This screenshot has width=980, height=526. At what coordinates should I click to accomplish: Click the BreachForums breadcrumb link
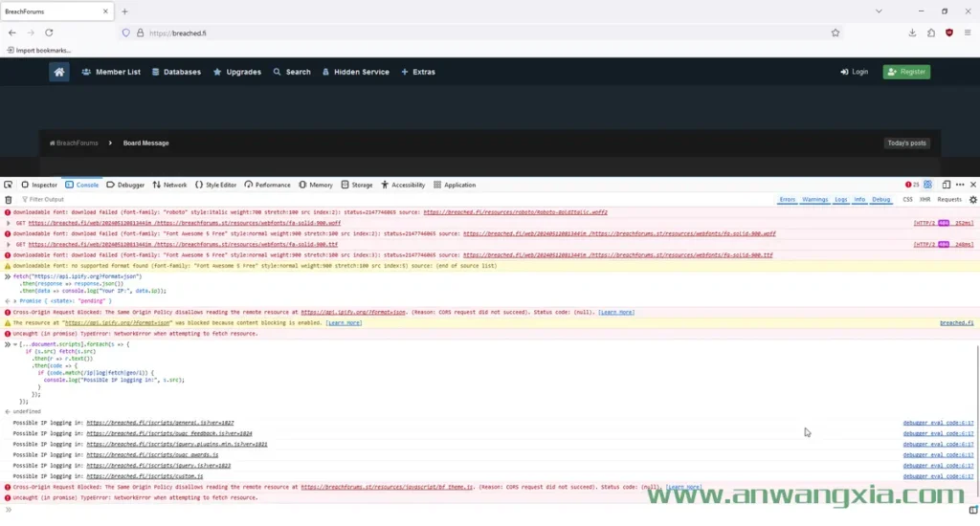click(74, 143)
